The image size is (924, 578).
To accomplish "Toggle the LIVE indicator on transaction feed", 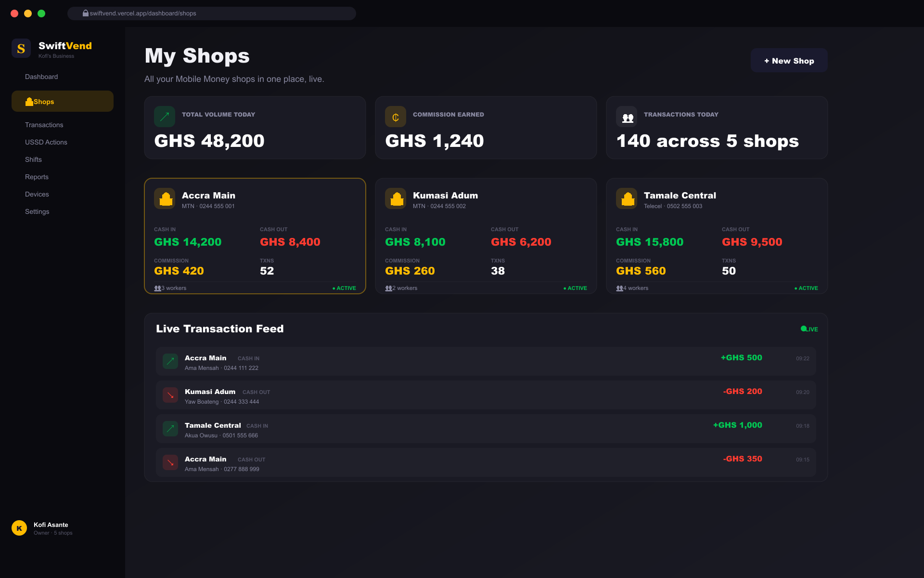I will point(808,328).
